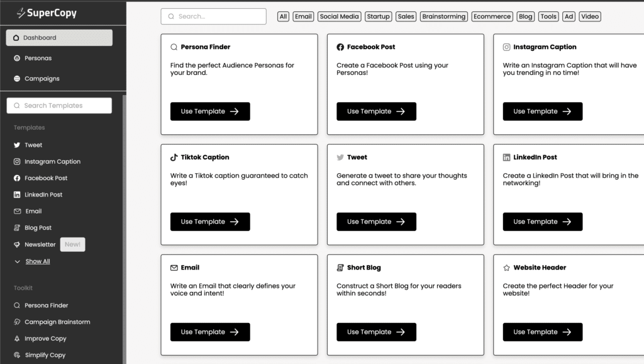This screenshot has height=364, width=644.
Task: Expand the template list with Show All
Action: pyautogui.click(x=37, y=261)
